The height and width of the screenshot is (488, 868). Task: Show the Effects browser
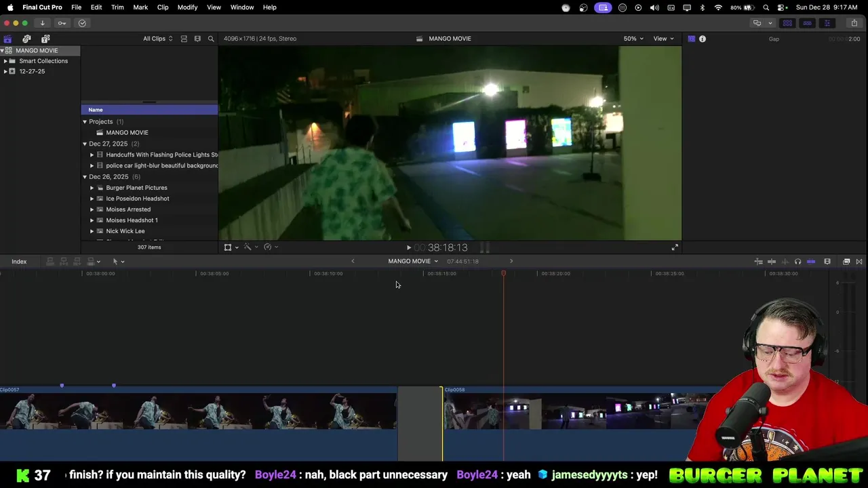pyautogui.click(x=846, y=262)
